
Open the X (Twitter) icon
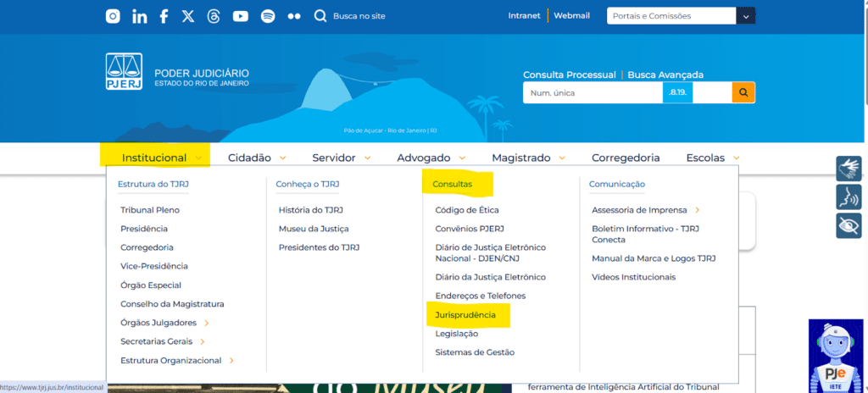coord(188,16)
